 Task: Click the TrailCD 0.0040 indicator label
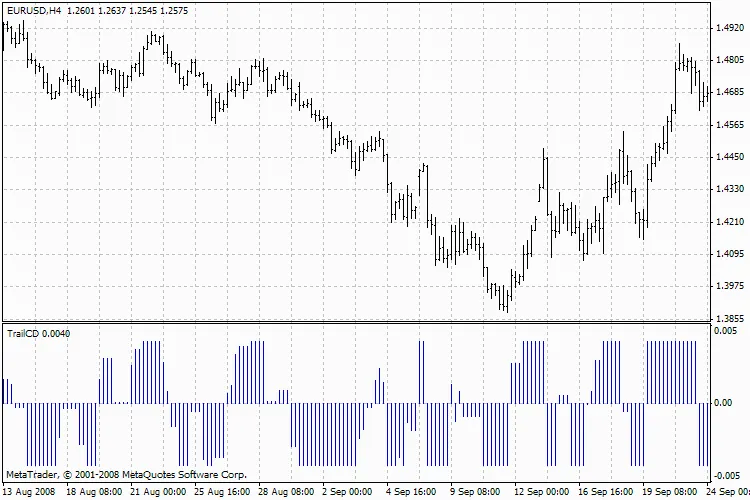39,332
